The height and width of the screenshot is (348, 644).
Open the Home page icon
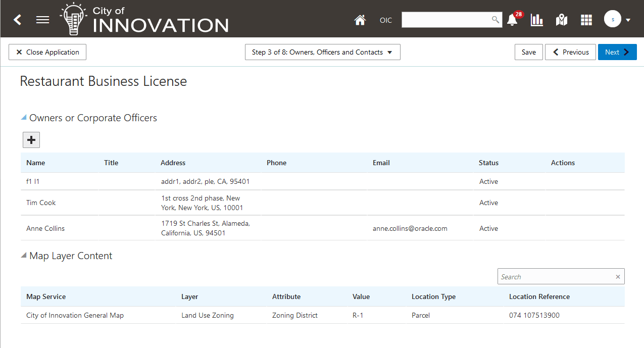click(x=360, y=20)
